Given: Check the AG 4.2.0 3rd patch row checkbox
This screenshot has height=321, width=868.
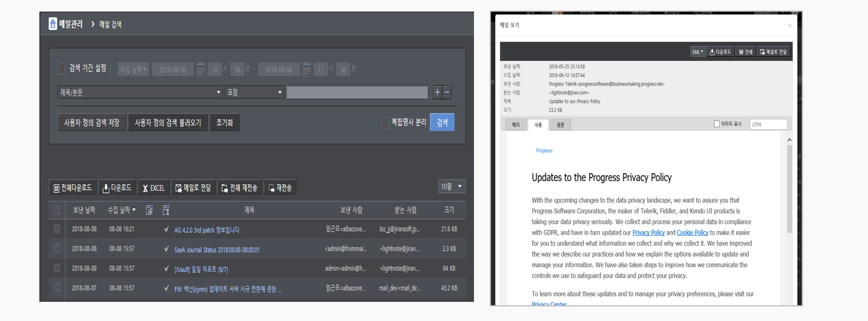Looking at the screenshot, I should (x=57, y=229).
